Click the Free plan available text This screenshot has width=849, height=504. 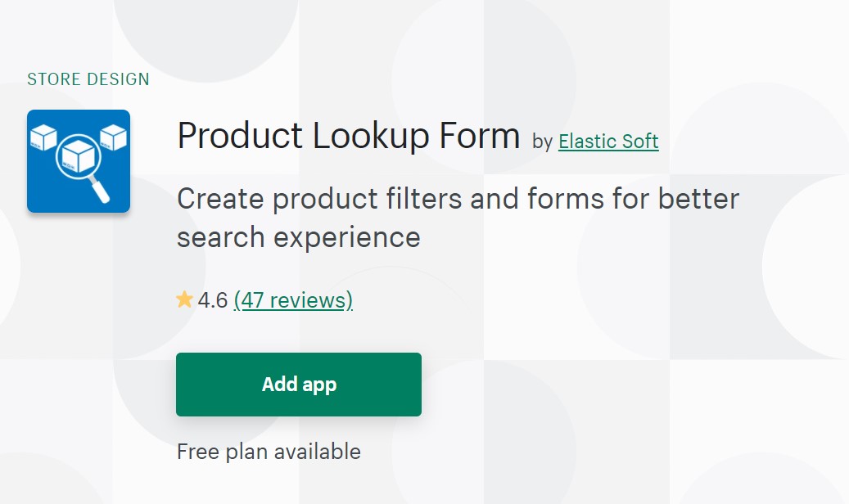(x=269, y=451)
